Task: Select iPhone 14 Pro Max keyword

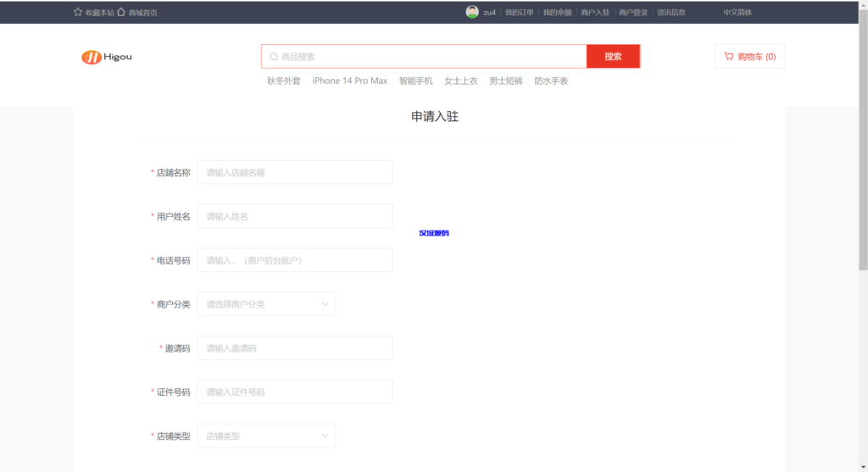Action: coord(350,81)
